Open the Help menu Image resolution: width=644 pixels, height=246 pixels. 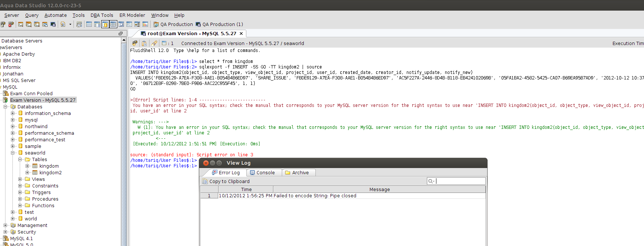click(179, 15)
